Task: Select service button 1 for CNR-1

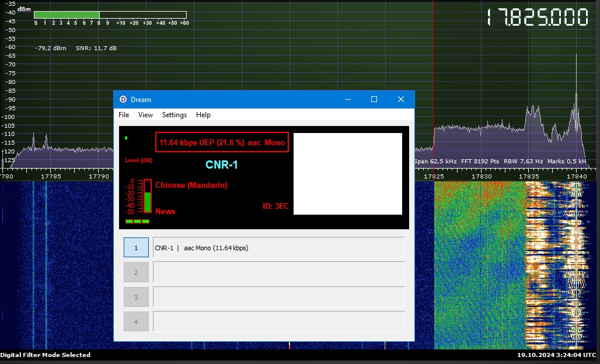Action: 136,247
